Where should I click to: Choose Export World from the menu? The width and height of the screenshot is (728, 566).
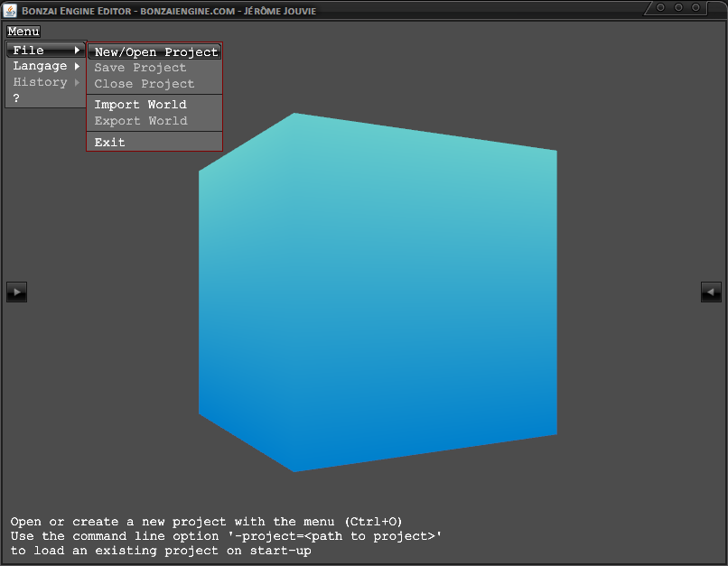tap(140, 121)
